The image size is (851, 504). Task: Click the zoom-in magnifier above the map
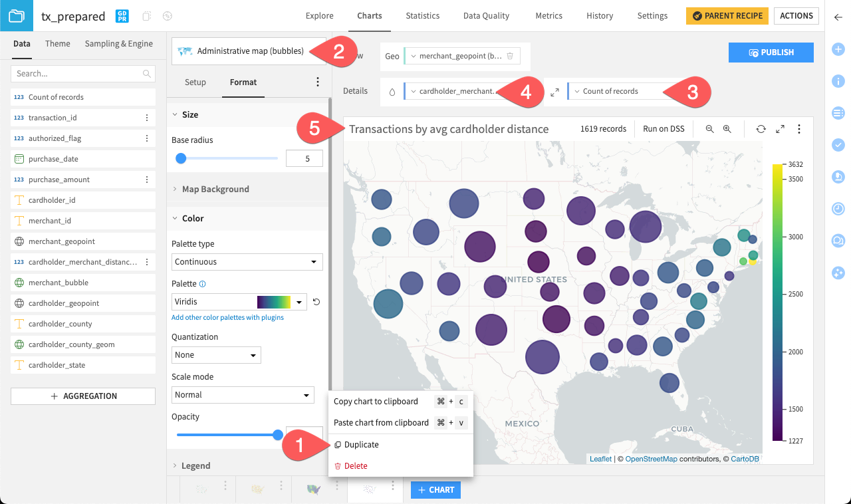(727, 128)
